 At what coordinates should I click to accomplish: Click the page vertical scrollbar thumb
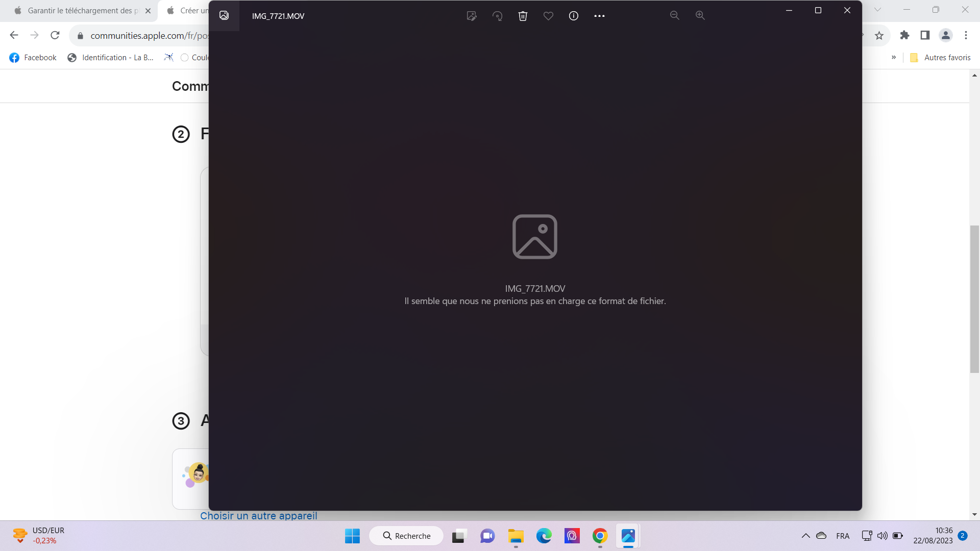[x=974, y=298]
